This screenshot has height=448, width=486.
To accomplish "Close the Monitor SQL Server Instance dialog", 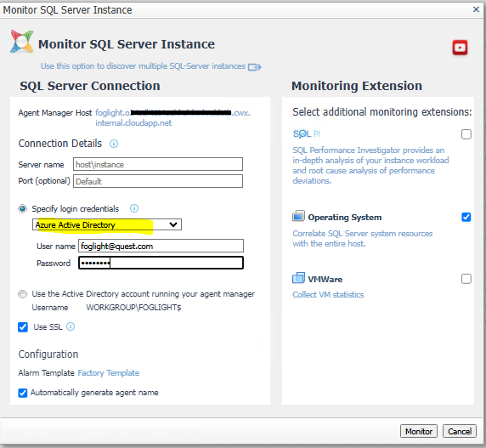I will [476, 9].
